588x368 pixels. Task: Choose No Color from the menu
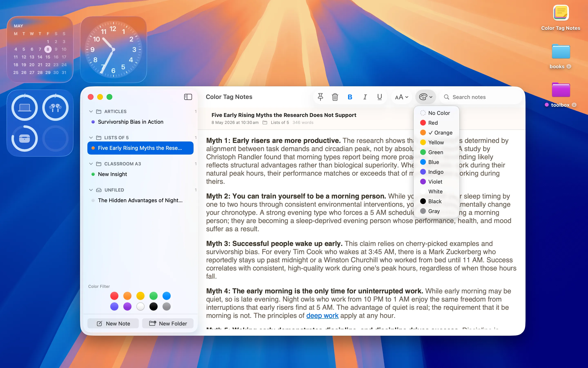click(x=436, y=113)
